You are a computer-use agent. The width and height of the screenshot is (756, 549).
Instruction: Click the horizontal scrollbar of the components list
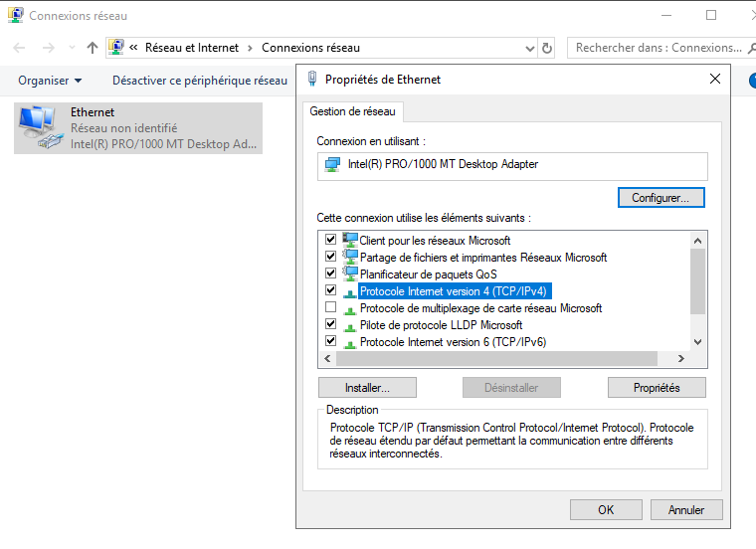pyautogui.click(x=497, y=359)
